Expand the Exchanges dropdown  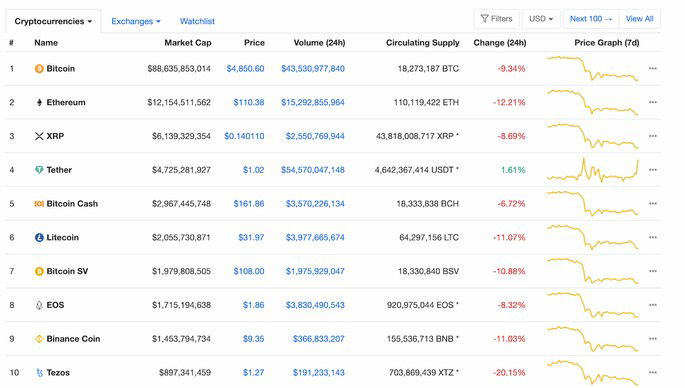136,21
